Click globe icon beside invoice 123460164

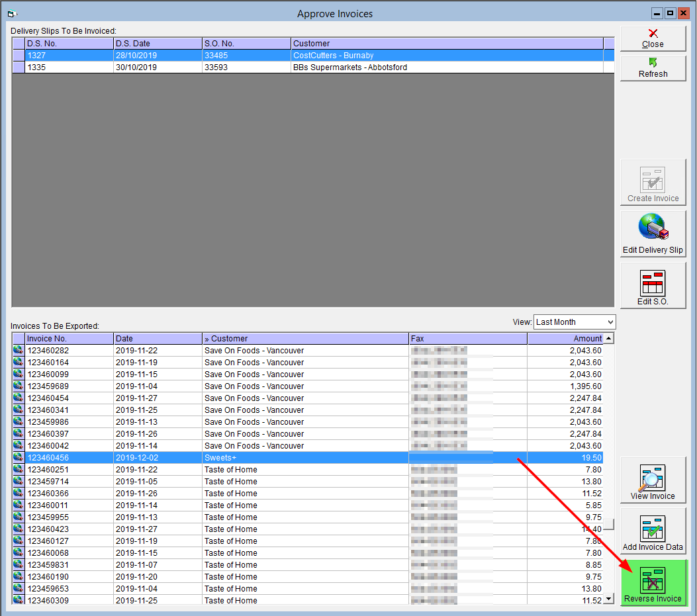(19, 362)
